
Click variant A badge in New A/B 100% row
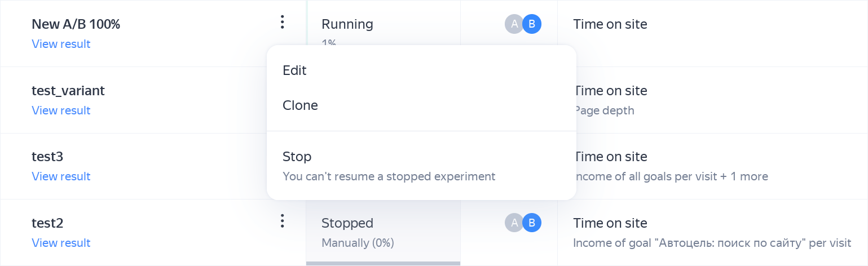coord(514,24)
